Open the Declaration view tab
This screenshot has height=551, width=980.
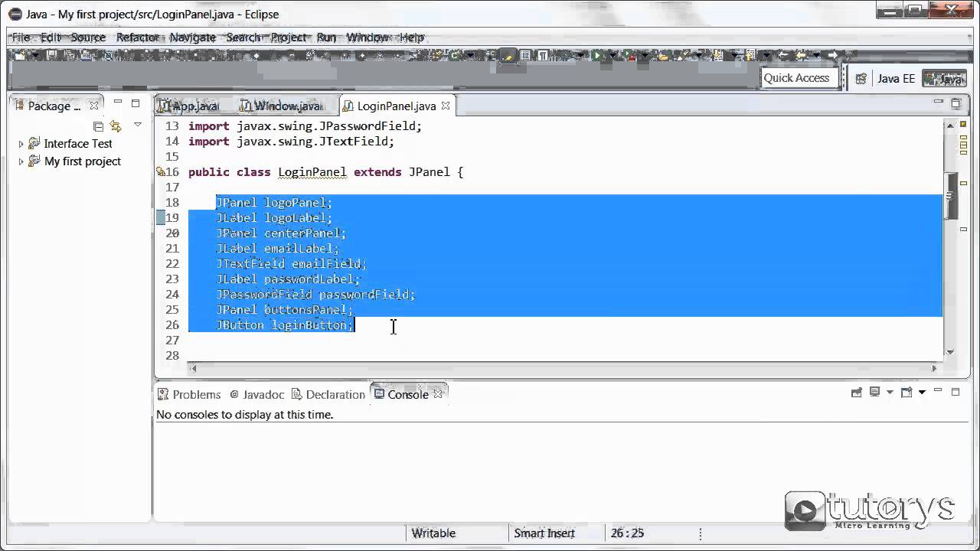coord(328,394)
